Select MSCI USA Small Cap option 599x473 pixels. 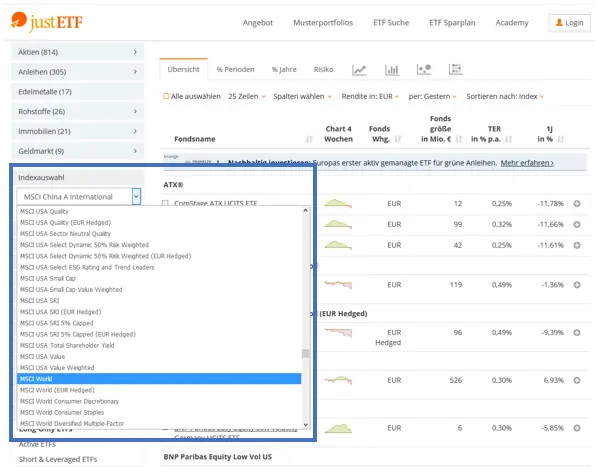click(x=159, y=278)
